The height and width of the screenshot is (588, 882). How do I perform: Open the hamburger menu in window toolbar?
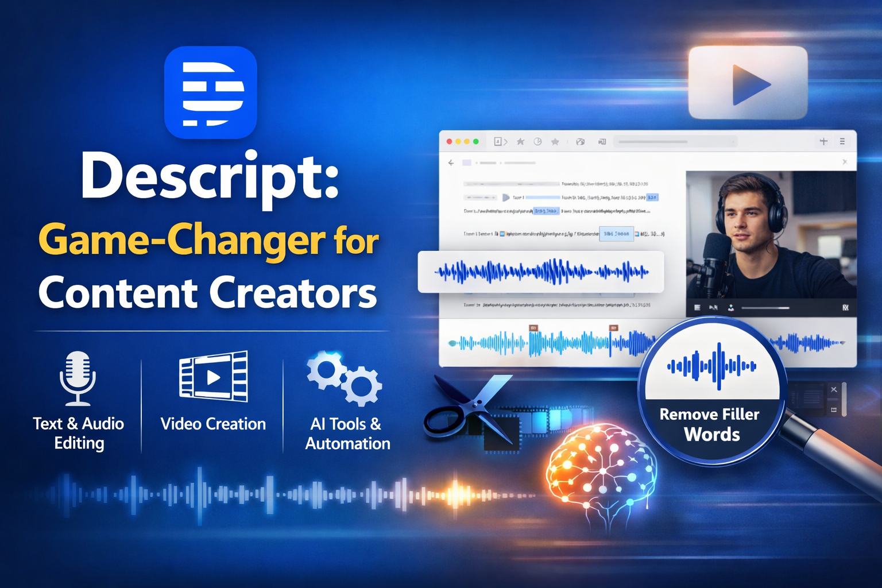tap(842, 141)
